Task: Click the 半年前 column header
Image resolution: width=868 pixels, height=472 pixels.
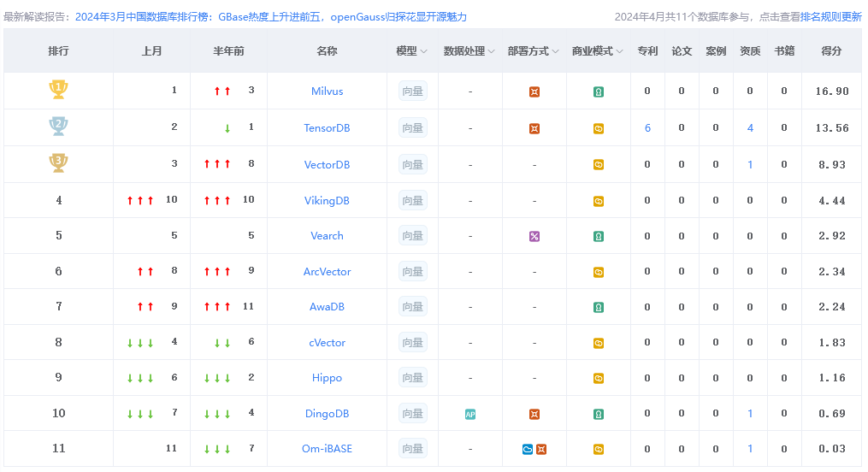Action: [x=228, y=51]
